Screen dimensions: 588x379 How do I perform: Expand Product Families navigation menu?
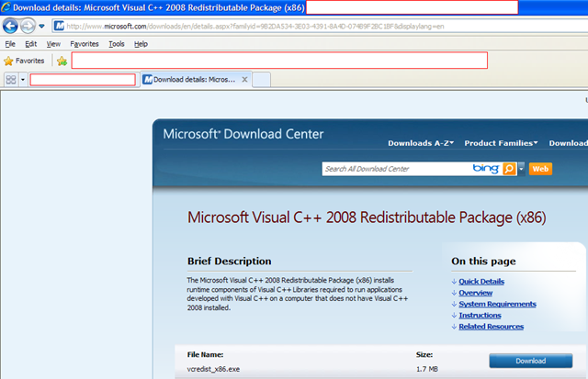tap(501, 143)
